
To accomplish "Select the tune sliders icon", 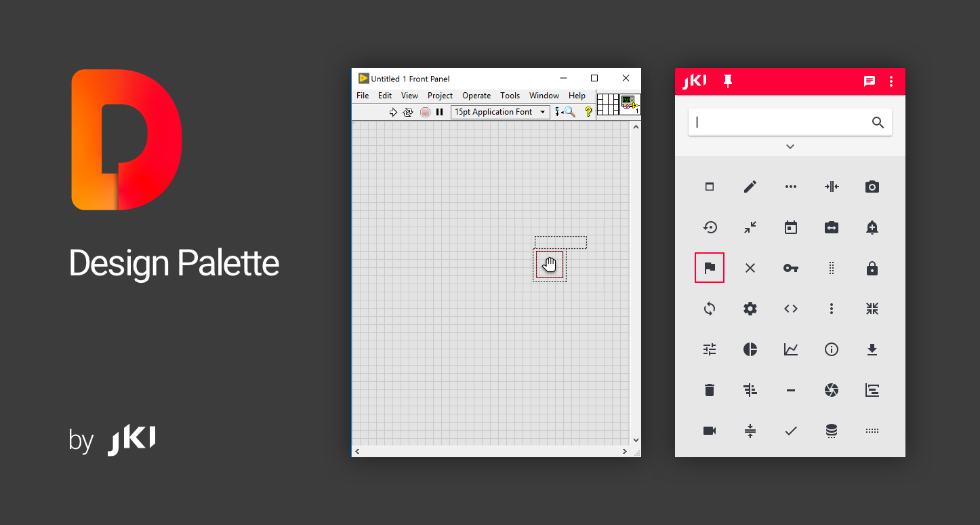I will pyautogui.click(x=710, y=349).
